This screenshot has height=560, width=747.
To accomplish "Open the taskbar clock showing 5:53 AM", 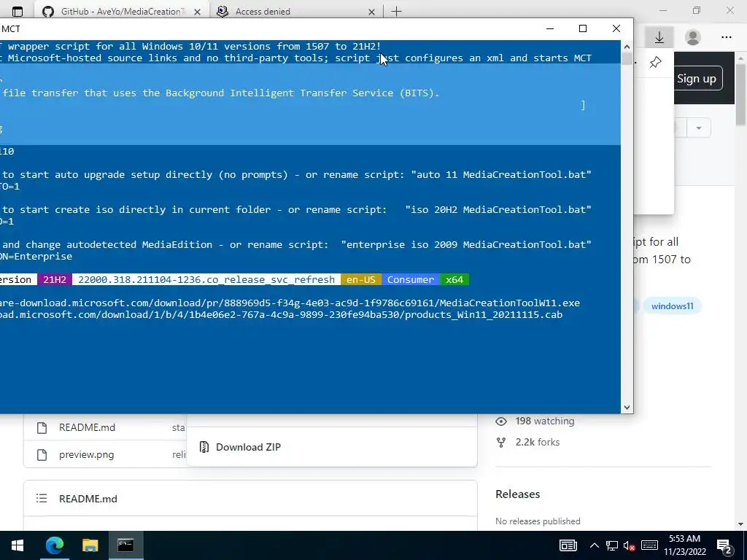I will pos(684,545).
